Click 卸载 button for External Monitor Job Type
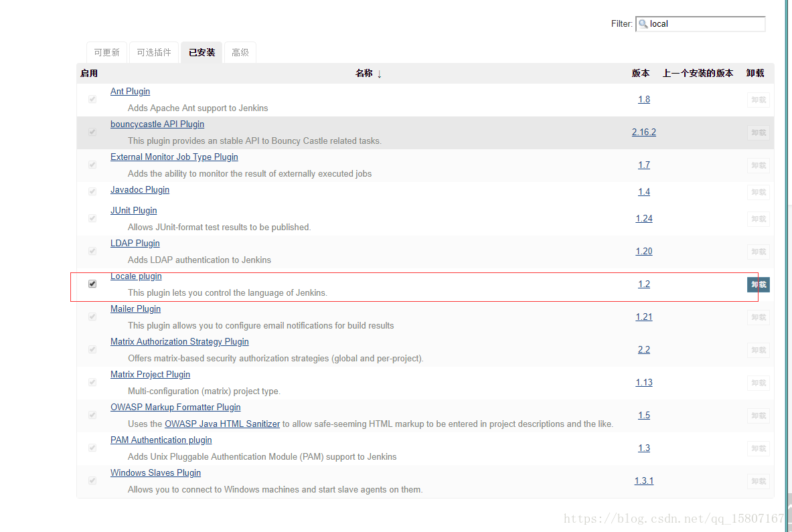 tap(758, 165)
